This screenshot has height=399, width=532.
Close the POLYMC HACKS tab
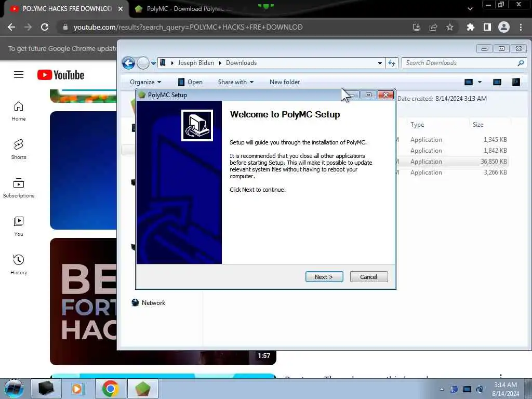tap(121, 9)
